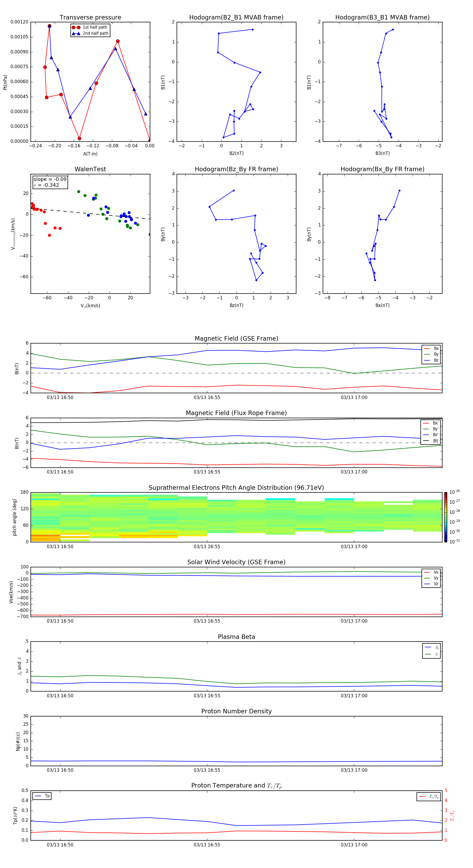Click the 'Magnetic Field (GSE Frame)' title

coord(236,339)
